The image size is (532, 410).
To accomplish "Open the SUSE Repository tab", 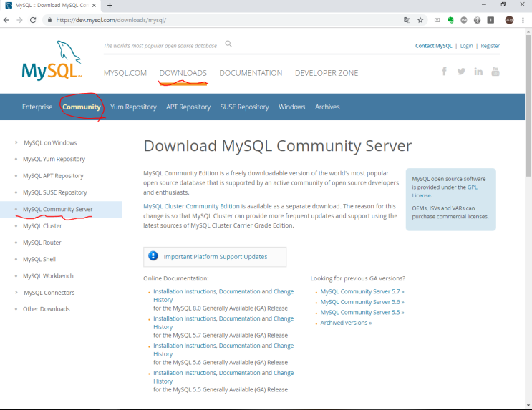I will pyautogui.click(x=245, y=107).
